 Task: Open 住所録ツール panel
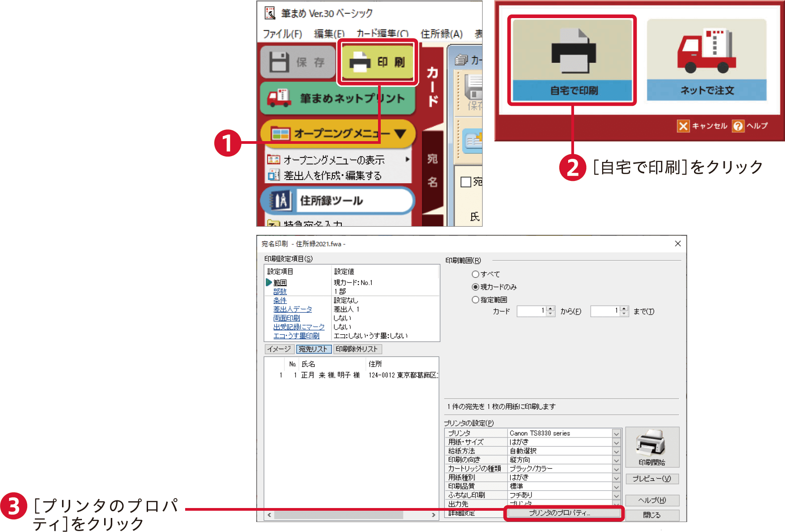[x=337, y=200]
